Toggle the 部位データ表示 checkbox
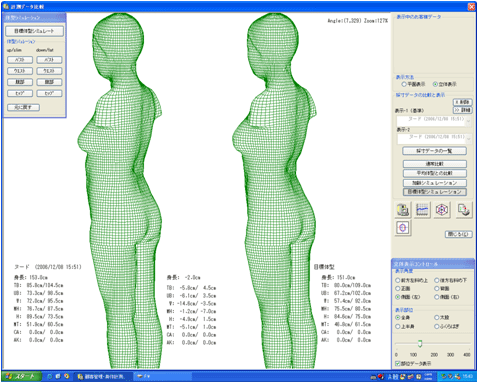The width and height of the screenshot is (478, 383). pos(397,363)
